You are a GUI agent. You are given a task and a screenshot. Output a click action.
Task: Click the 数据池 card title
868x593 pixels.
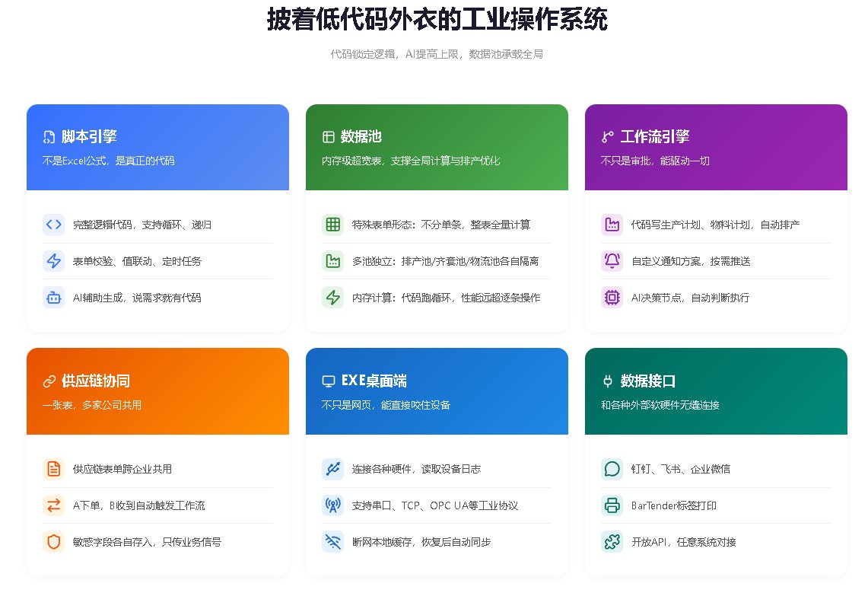(361, 137)
